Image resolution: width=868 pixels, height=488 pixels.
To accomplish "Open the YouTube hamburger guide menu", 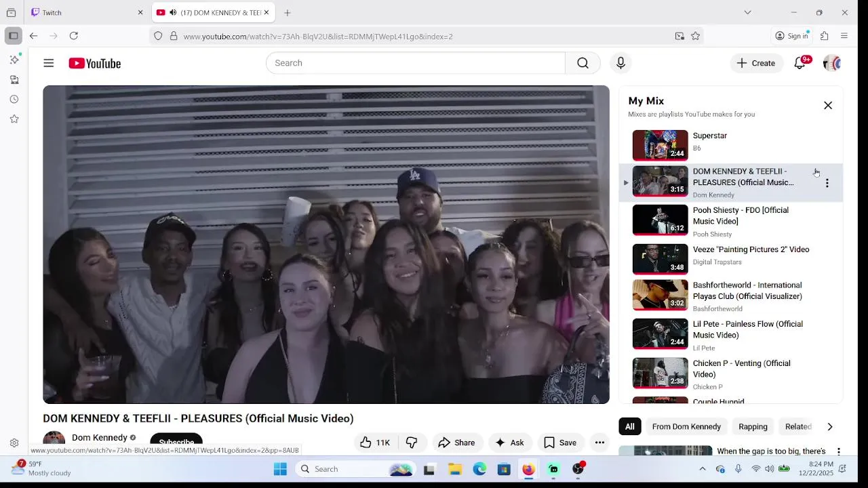I will [49, 63].
